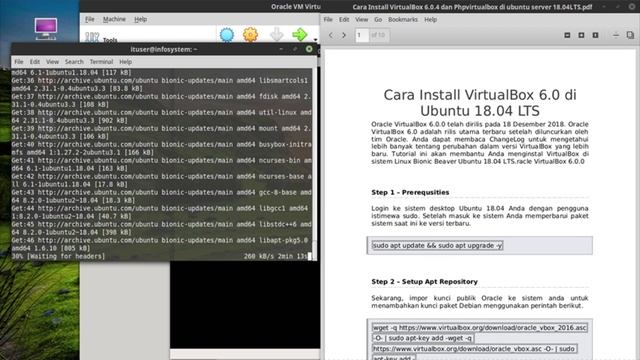Image resolution: width=640 pixels, height=360 pixels.
Task: Maximize the ituser@infosystem terminal window
Action: (x=295, y=49)
